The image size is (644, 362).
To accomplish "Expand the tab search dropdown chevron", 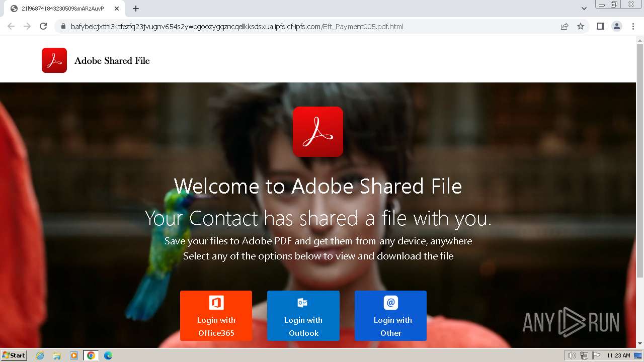I will (584, 9).
